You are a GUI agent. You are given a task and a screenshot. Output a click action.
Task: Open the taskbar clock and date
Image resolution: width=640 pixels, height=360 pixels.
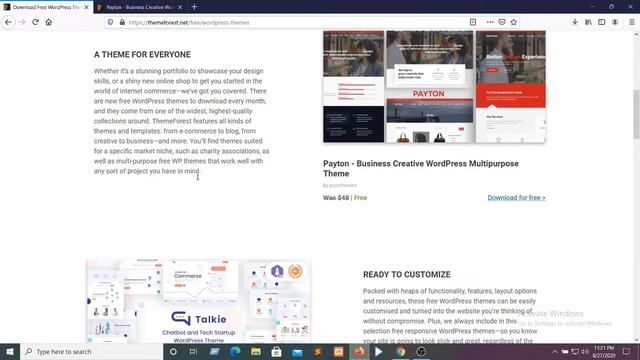pos(604,351)
